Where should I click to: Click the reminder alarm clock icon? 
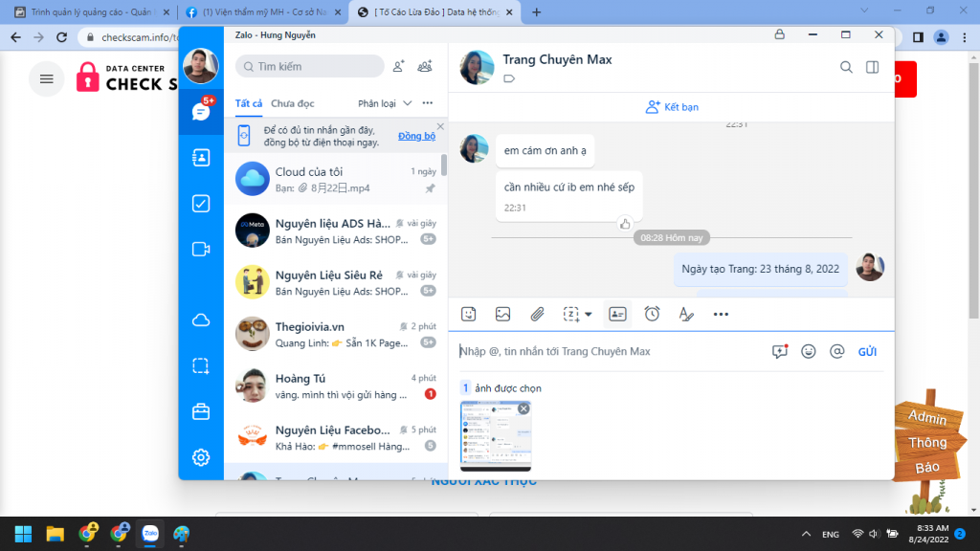tap(652, 314)
